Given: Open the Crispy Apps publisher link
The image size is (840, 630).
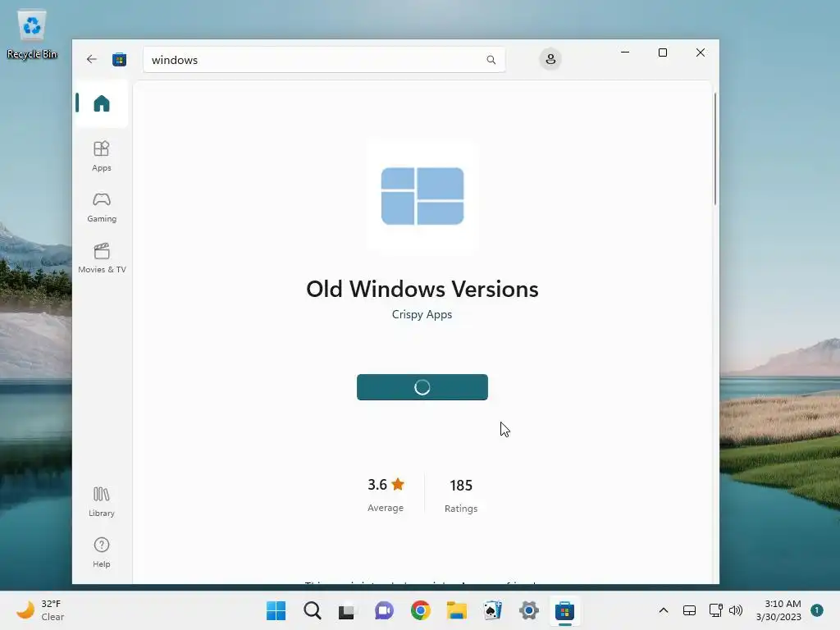Looking at the screenshot, I should pyautogui.click(x=422, y=314).
